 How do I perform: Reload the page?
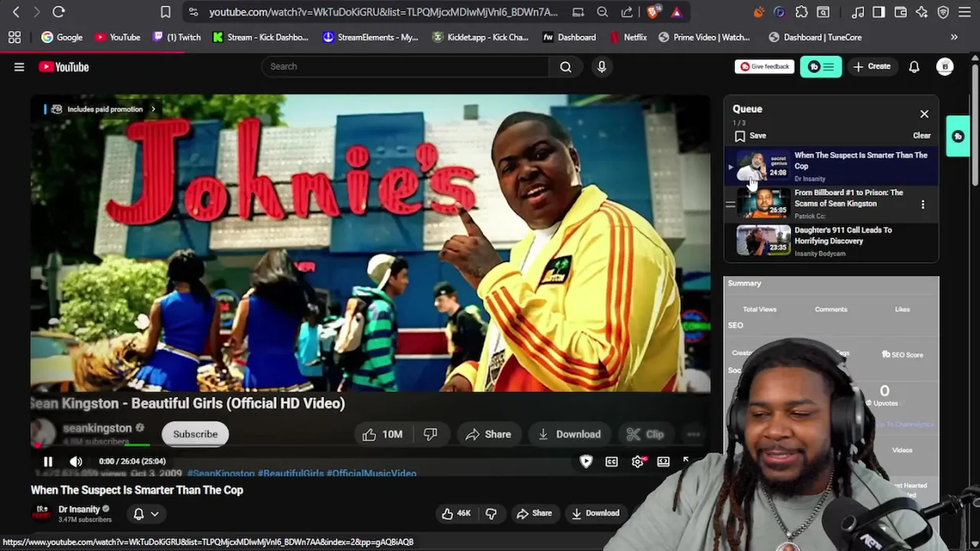[x=59, y=12]
